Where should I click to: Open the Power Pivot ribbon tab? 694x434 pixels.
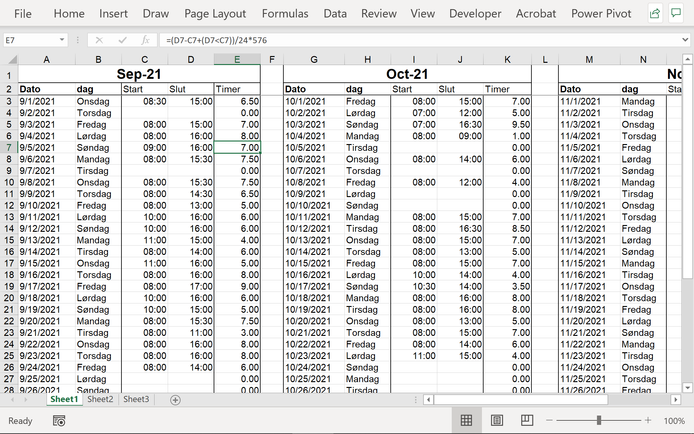pos(601,14)
